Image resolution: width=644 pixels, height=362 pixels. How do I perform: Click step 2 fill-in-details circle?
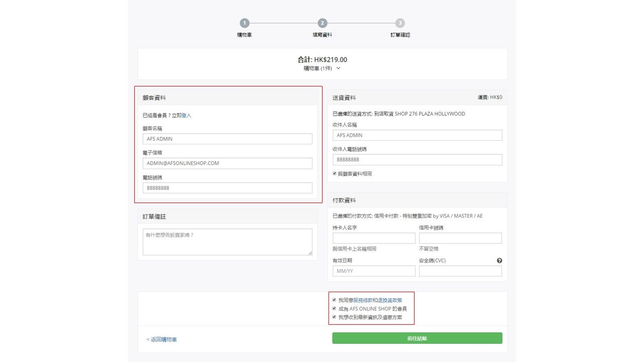tap(322, 23)
